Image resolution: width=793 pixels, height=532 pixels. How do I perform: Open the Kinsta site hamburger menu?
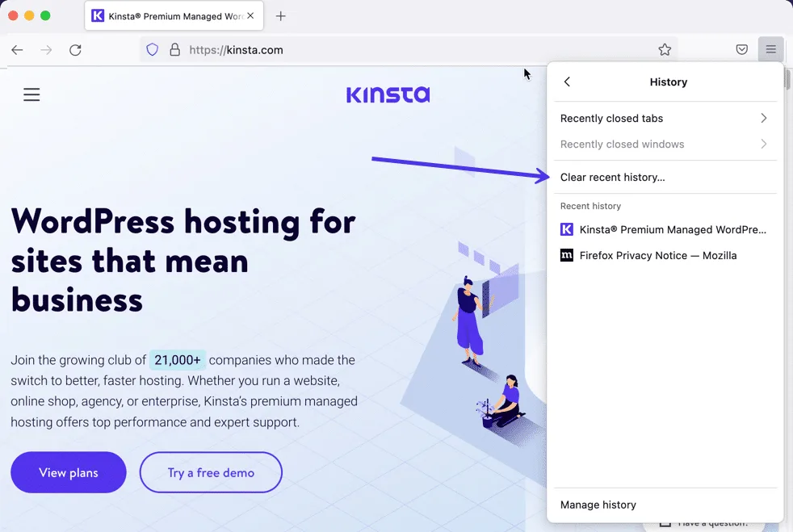(31, 94)
